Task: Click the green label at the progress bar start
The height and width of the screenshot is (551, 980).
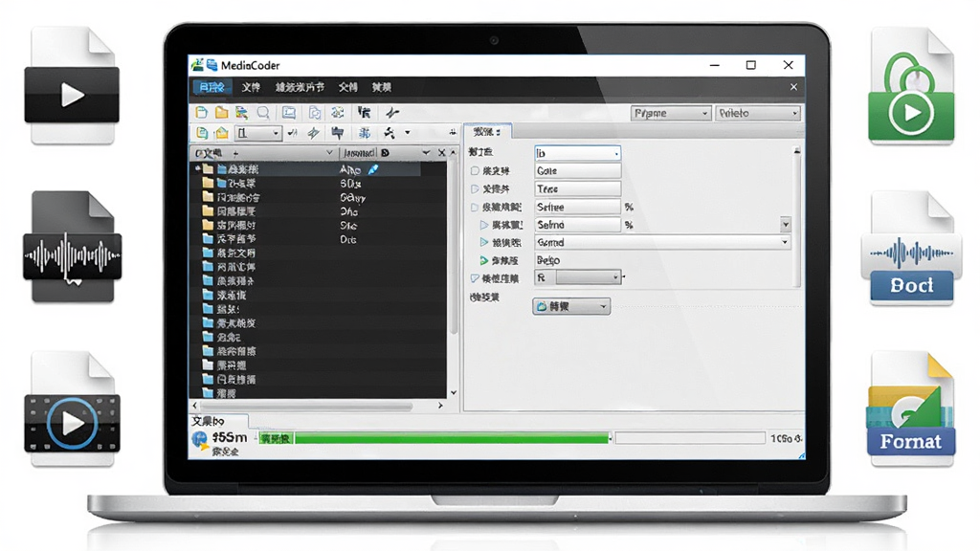Action: point(276,438)
